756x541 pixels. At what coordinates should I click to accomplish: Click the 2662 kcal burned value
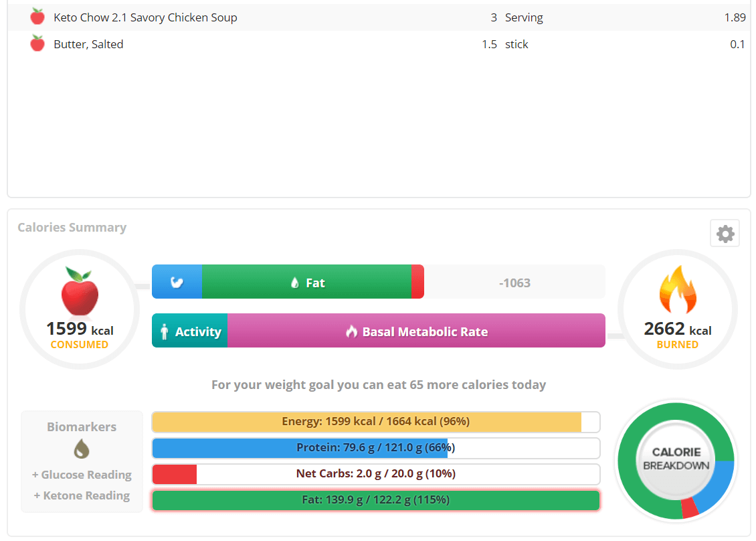point(678,329)
